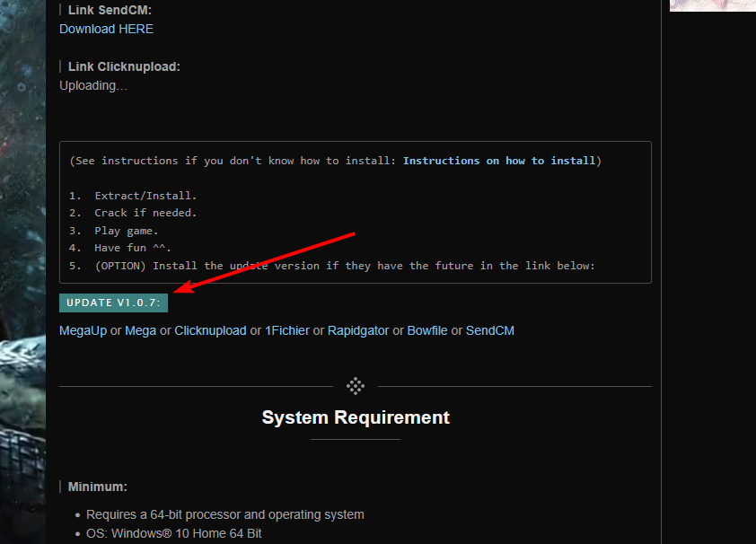Click the Link Clicknupload heading
The image size is (756, 544).
pos(124,66)
